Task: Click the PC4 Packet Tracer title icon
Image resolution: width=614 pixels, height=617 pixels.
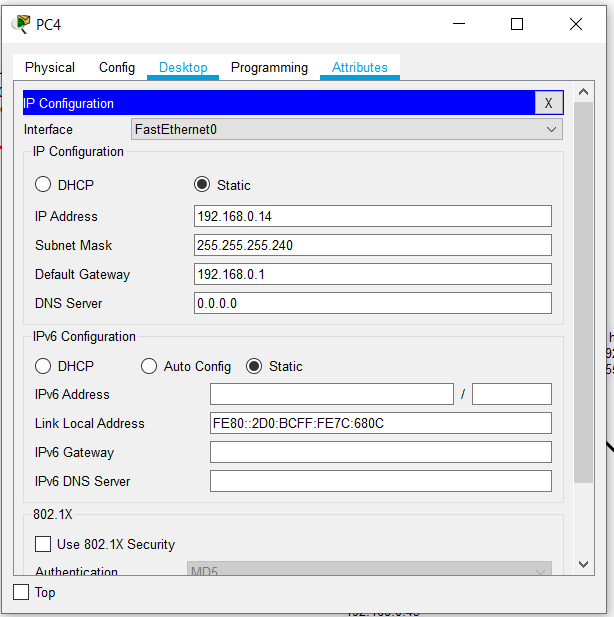Action: click(20, 24)
